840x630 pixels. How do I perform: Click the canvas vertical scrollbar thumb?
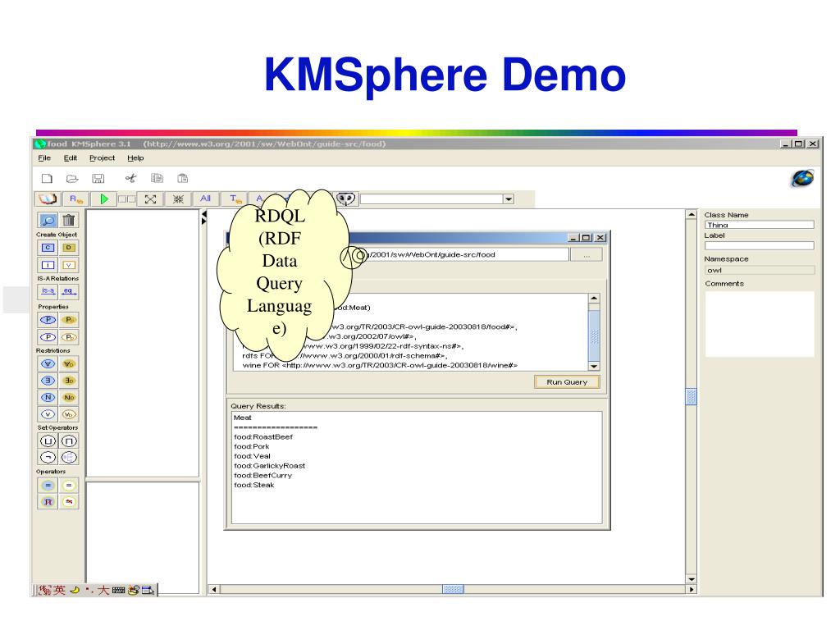[691, 396]
